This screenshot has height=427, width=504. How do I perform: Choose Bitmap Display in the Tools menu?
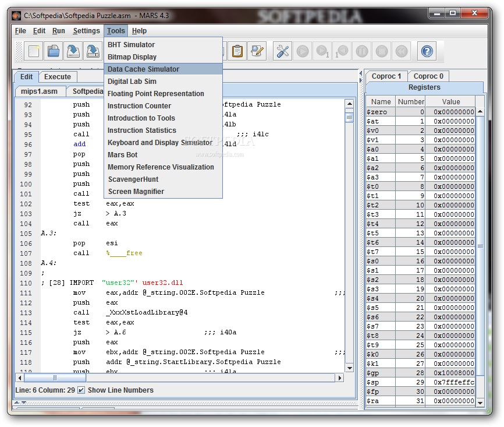point(164,57)
